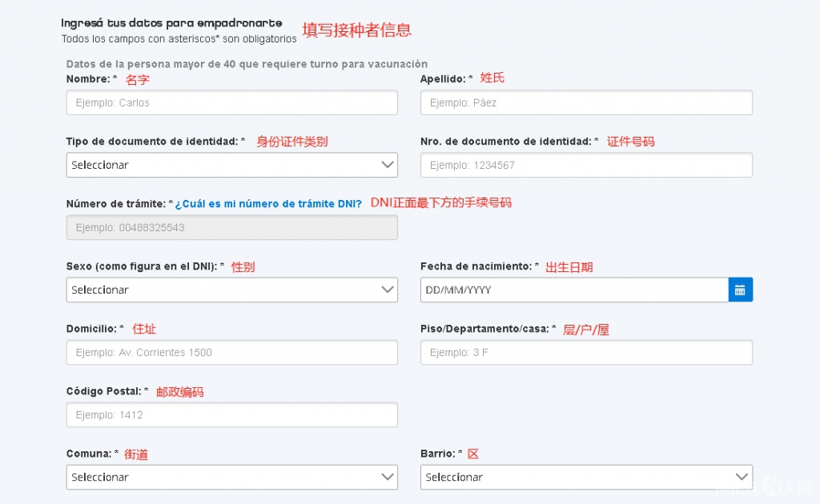Click the Nro. de documento field
This screenshot has height=504, width=820.
coord(585,165)
